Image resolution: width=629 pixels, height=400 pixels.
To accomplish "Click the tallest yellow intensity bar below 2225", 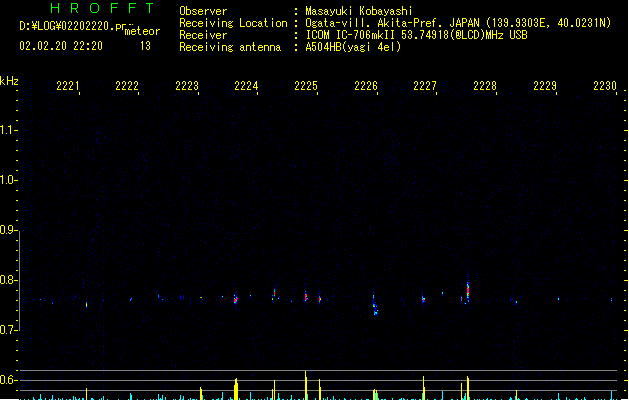I will (x=306, y=385).
